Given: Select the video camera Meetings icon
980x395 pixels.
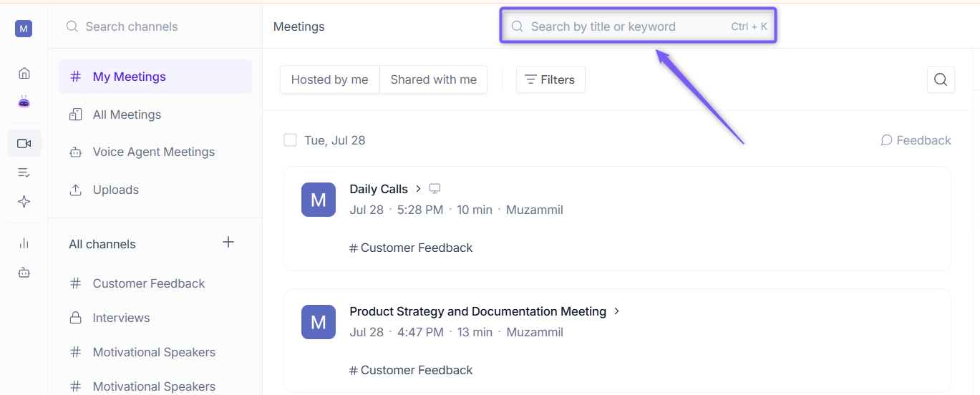Looking at the screenshot, I should (x=24, y=143).
